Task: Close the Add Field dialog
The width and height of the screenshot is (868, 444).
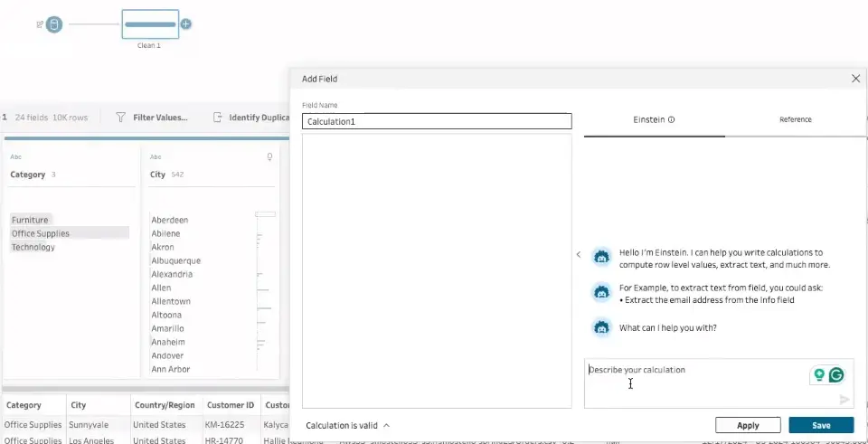Action: (x=855, y=79)
